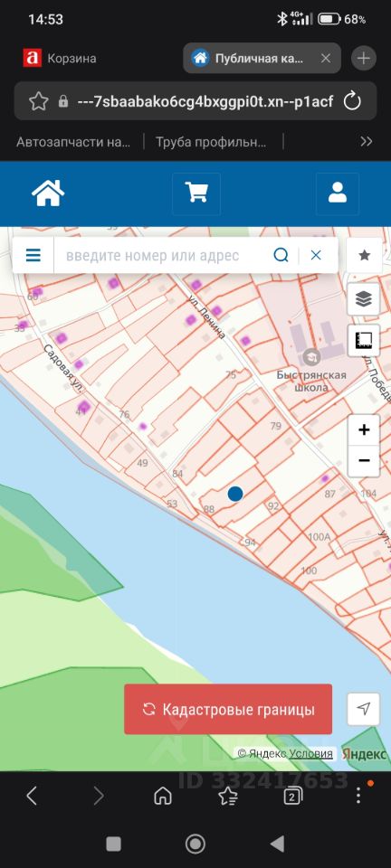The width and height of the screenshot is (391, 868).
Task: Clear the search field with X icon
Action: [x=316, y=255]
